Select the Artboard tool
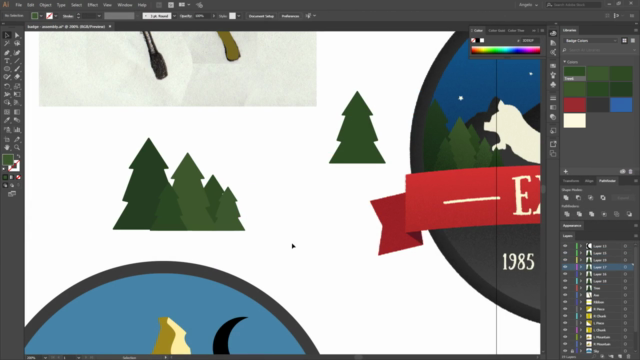 point(7,139)
